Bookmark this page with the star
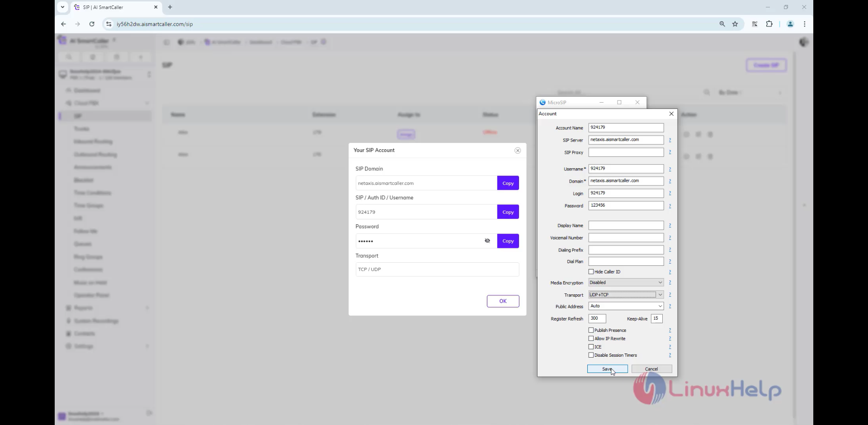This screenshot has height=425, width=868. pyautogui.click(x=735, y=24)
